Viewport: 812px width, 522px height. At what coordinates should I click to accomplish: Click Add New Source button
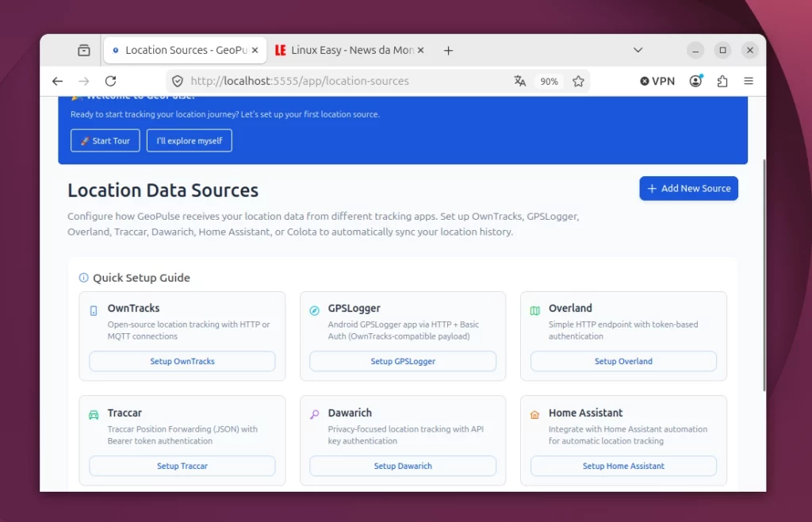point(689,189)
